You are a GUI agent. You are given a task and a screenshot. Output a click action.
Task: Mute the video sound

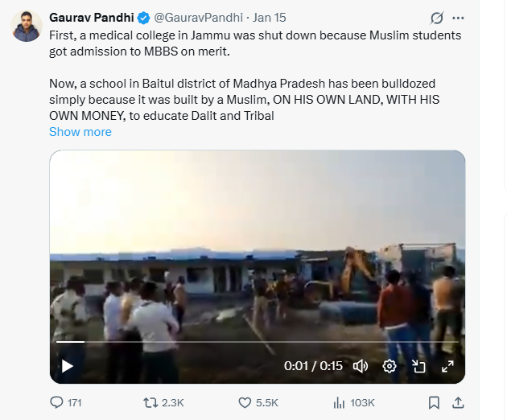click(361, 366)
